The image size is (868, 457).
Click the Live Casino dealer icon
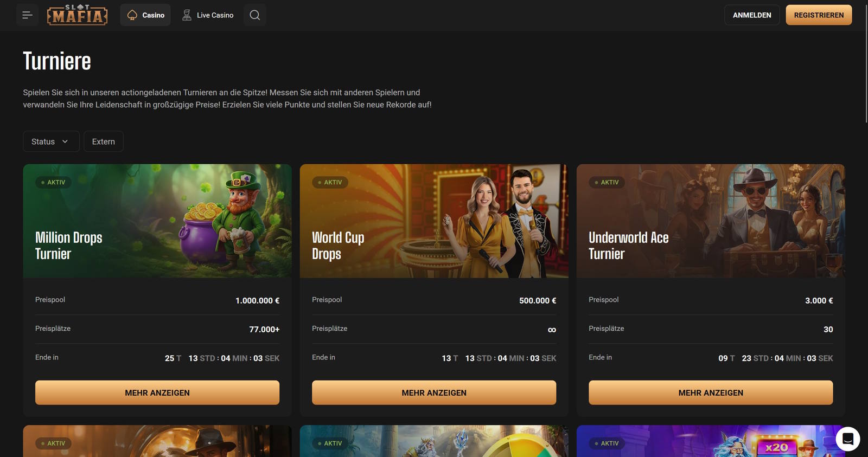click(x=187, y=15)
